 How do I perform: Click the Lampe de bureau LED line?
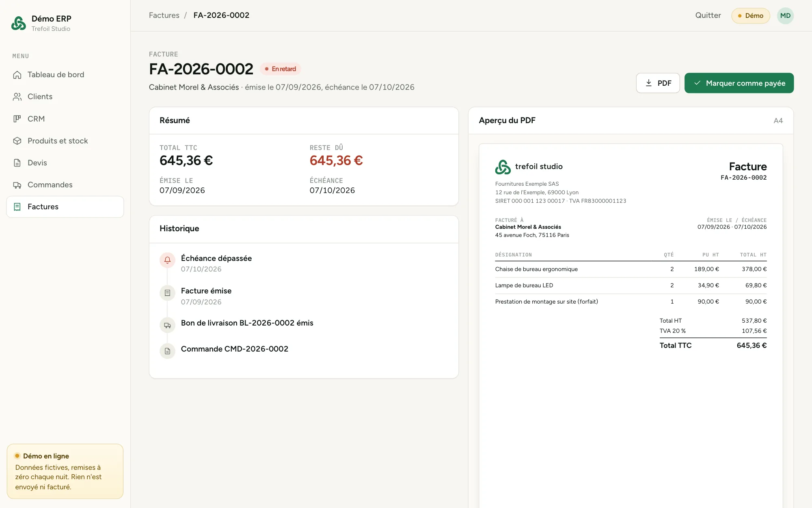[x=631, y=285]
